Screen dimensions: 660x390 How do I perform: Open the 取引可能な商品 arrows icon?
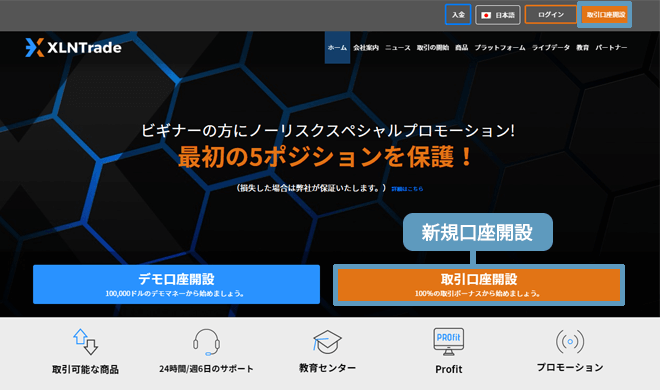85,342
